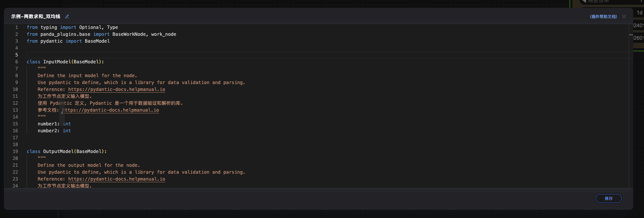The image size is (644, 218).
Task: Click the left-pointing collapse chevron handle
Action: 62,112
